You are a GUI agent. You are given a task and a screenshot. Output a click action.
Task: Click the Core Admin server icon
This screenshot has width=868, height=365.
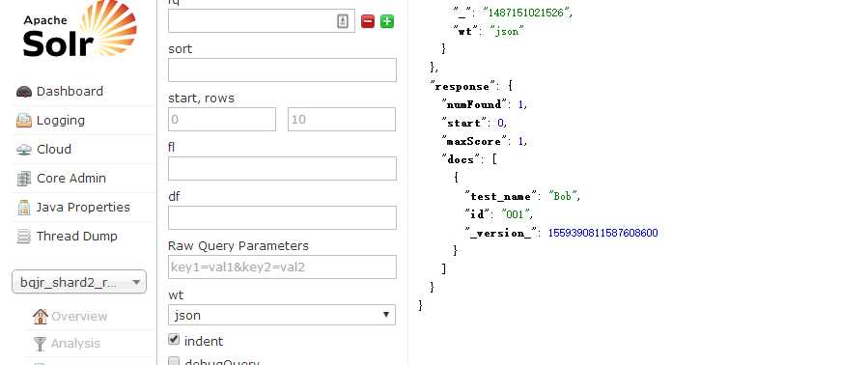[24, 179]
